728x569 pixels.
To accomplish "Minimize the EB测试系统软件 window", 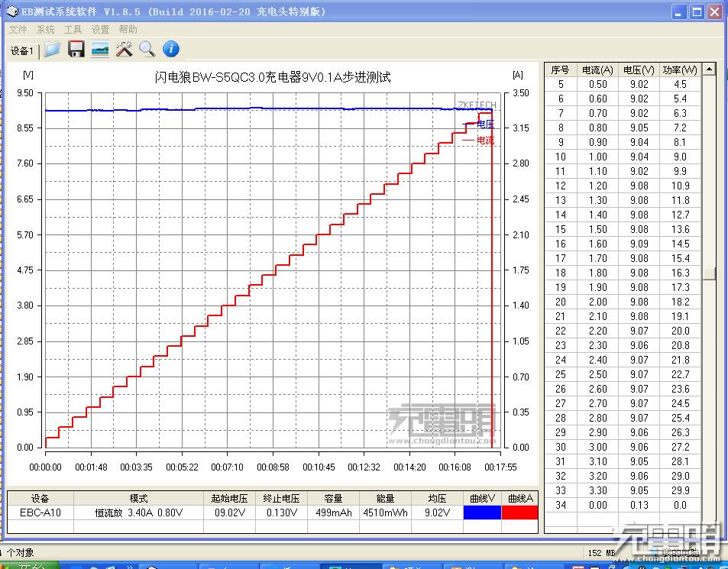I will pos(679,11).
